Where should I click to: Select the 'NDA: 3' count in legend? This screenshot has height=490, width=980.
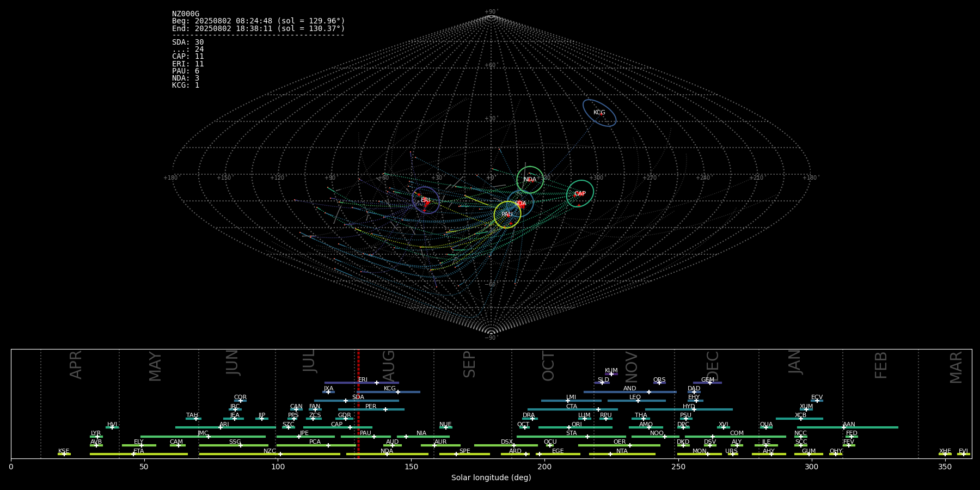coord(186,78)
